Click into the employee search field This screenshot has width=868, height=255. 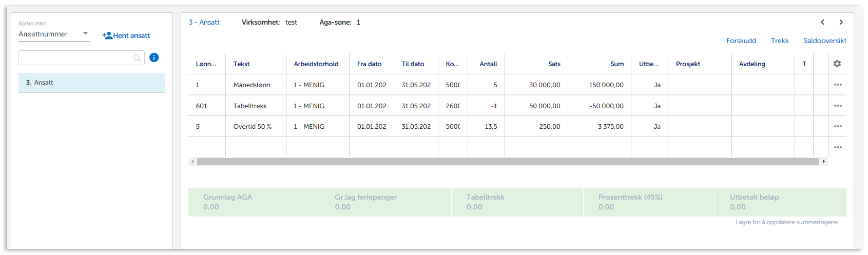(x=75, y=58)
